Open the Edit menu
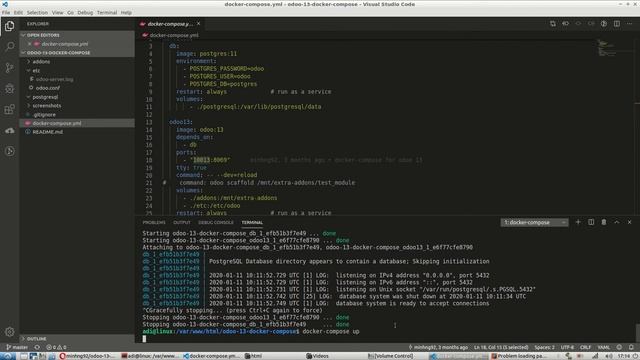The image size is (640, 360). coord(18,13)
